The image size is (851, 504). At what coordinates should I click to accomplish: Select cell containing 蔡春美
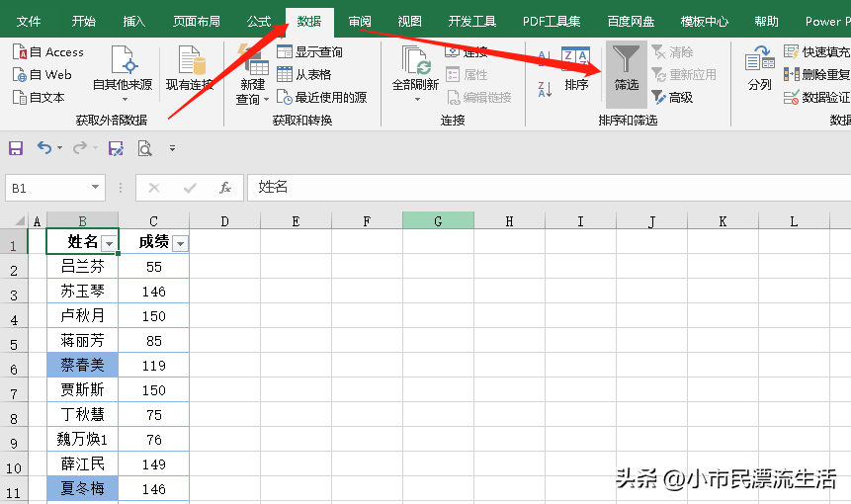82,365
